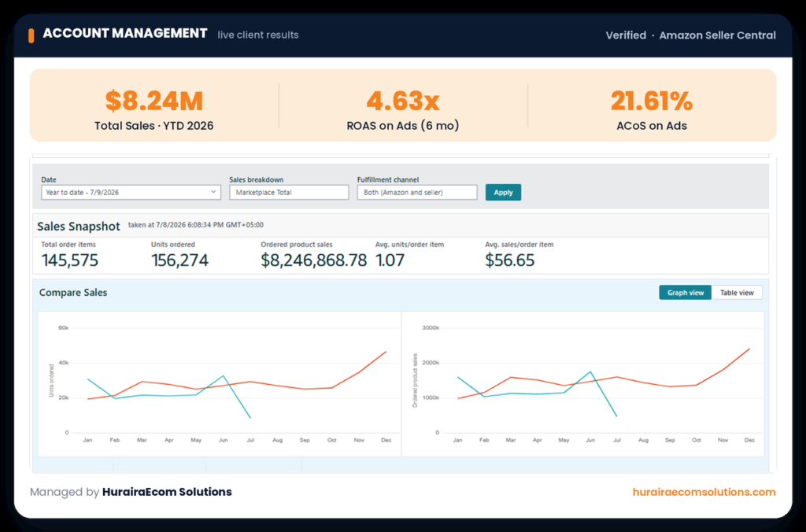Select the $8,246,868.78 ordered product sales value

coord(313,260)
